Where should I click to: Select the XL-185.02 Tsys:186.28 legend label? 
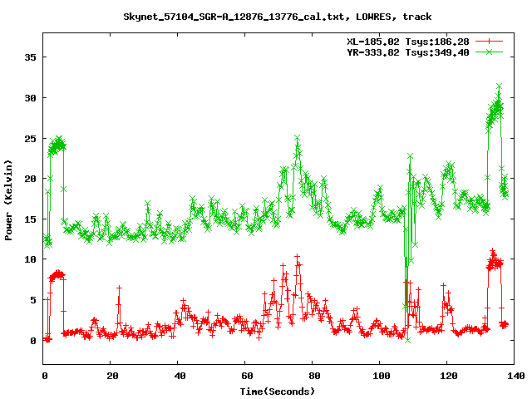point(408,42)
